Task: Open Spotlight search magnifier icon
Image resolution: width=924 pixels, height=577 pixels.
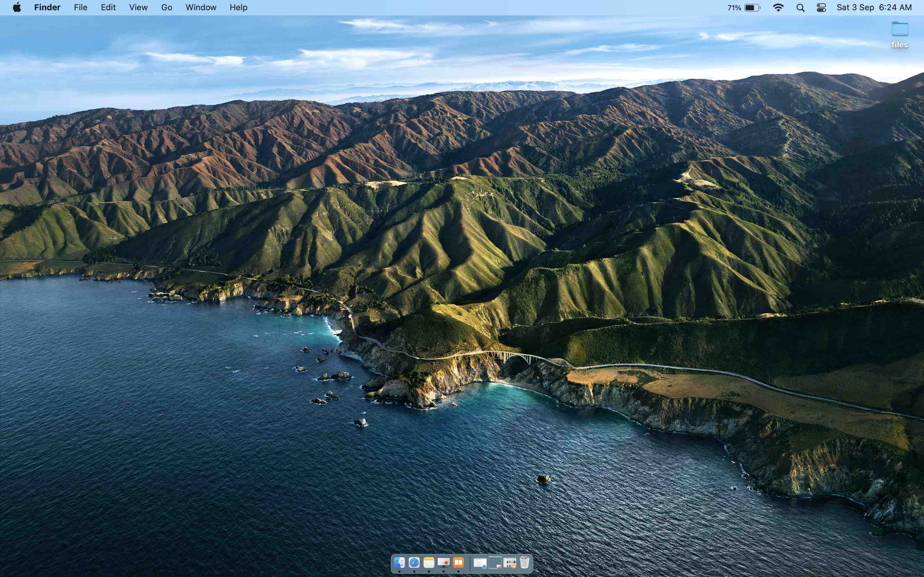Action: point(800,8)
